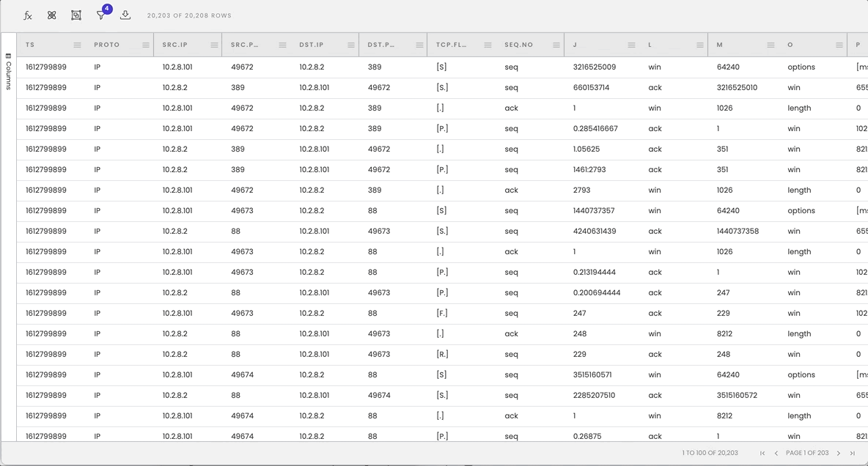The height and width of the screenshot is (466, 868).
Task: Open the J column menu icon
Action: (x=632, y=45)
